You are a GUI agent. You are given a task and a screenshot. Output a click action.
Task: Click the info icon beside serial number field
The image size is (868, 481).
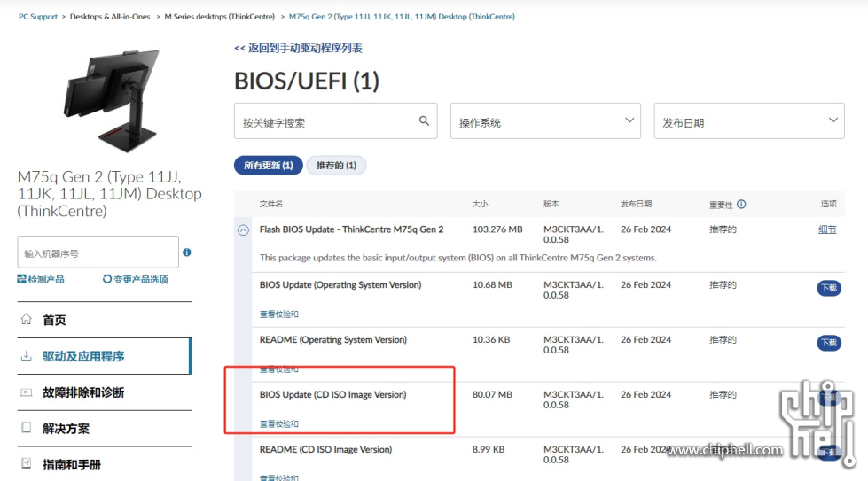click(187, 252)
